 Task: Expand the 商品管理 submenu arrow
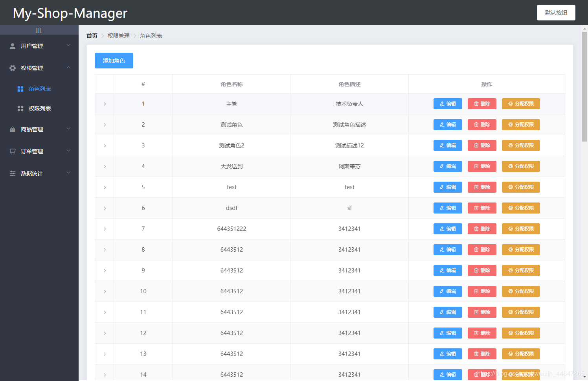click(x=68, y=129)
